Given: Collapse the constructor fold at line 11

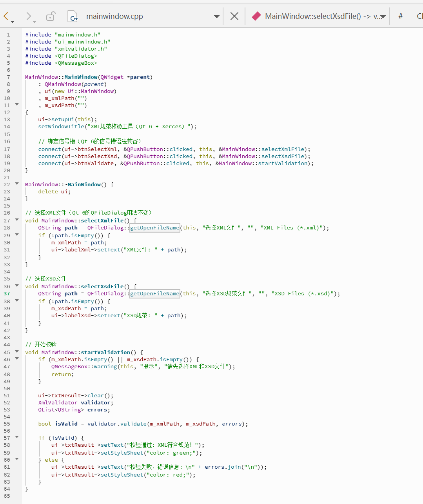Looking at the screenshot, I should pos(17,104).
